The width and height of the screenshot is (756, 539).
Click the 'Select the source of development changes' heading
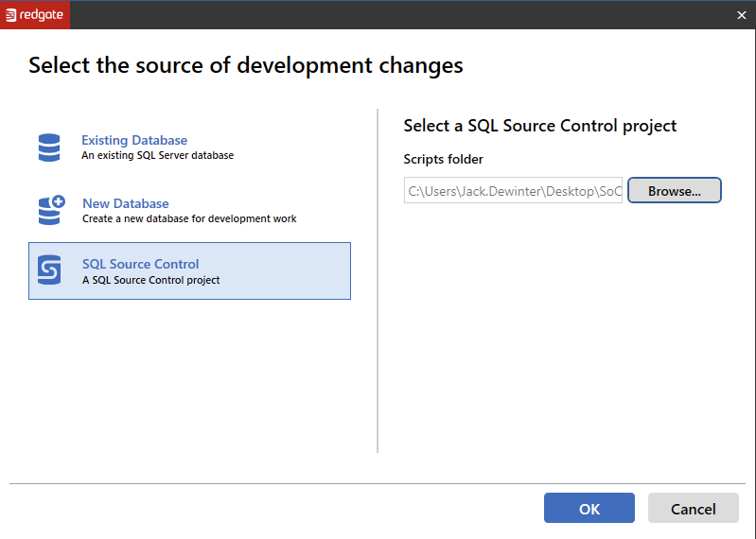(246, 65)
